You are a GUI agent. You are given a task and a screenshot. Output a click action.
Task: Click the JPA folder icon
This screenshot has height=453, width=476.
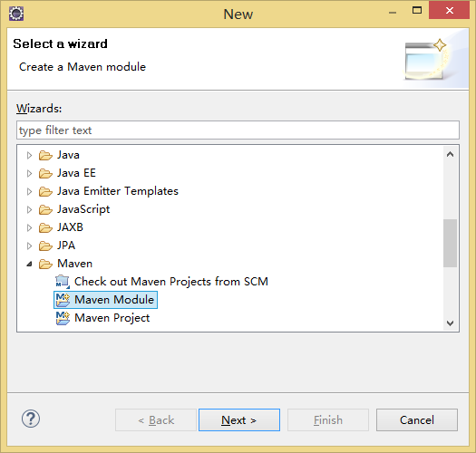click(45, 246)
